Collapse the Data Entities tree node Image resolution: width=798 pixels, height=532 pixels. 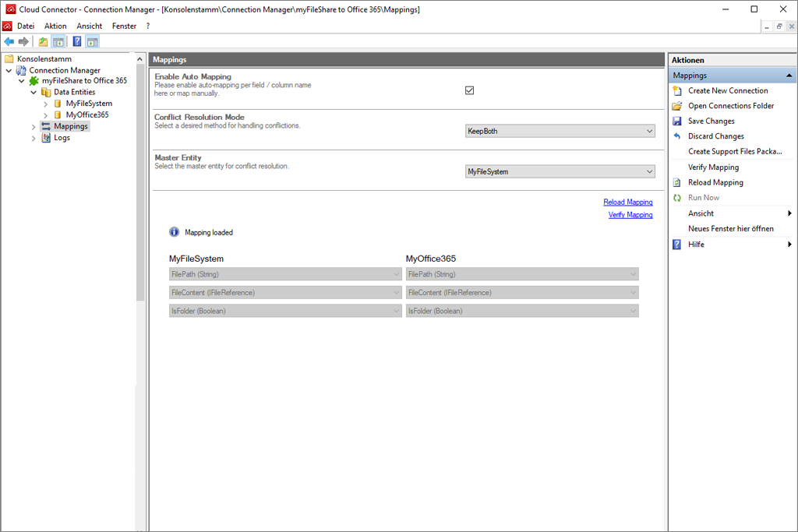[34, 92]
